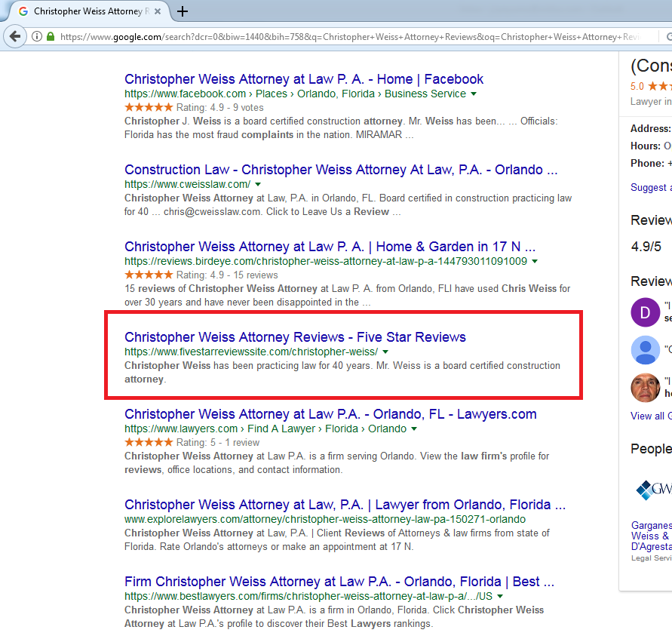This screenshot has height=639, width=672.
Task: Open the Facebook Home result title
Action: (x=304, y=79)
